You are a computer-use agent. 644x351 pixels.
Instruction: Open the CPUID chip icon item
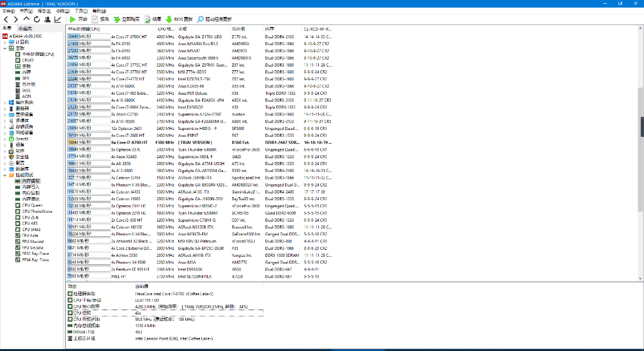coord(18,60)
